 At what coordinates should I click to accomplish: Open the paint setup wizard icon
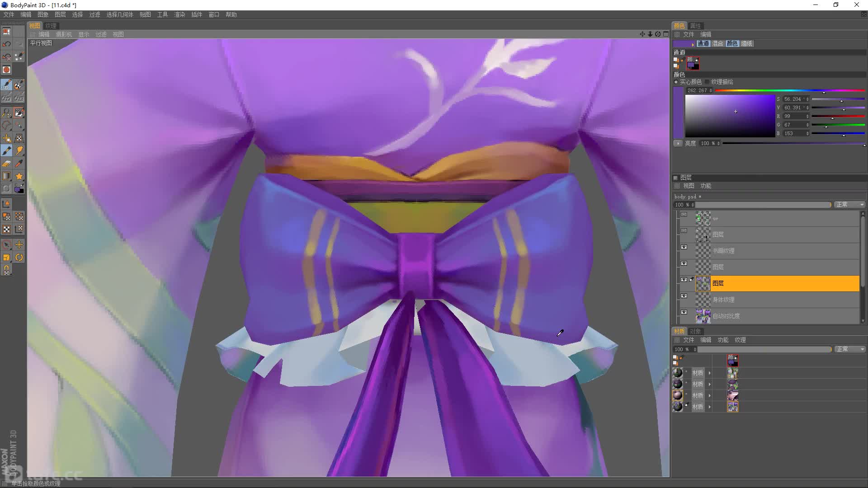tap(19, 56)
